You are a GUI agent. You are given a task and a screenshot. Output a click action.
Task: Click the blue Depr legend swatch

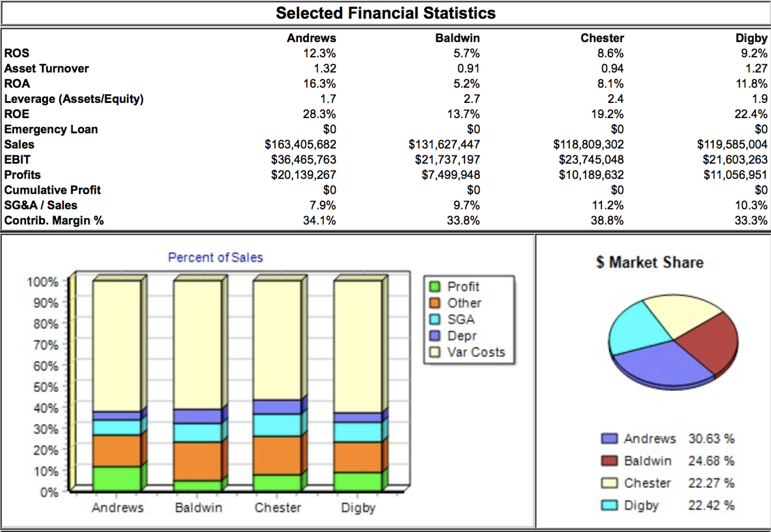tap(434, 335)
